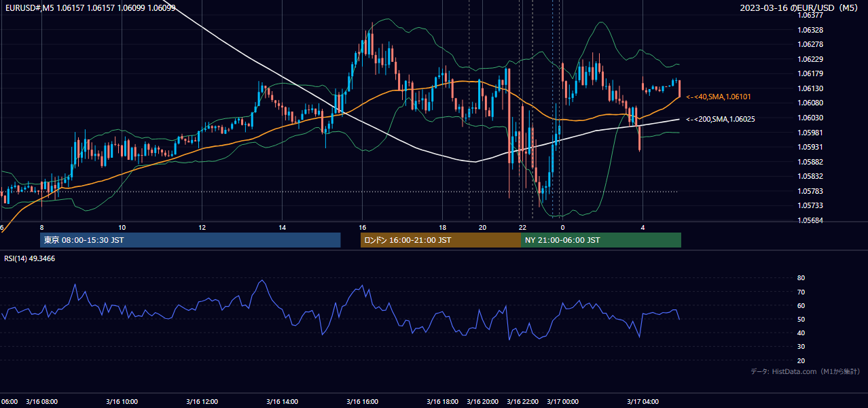Click the 40 SMA 1.06101 label

(719, 97)
